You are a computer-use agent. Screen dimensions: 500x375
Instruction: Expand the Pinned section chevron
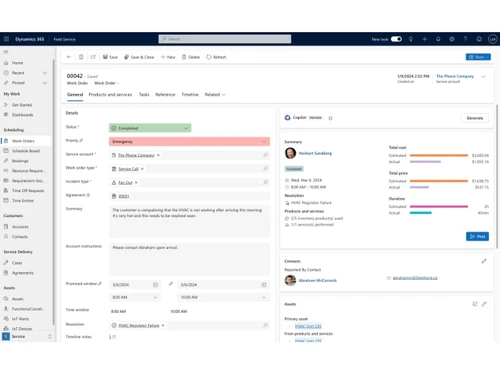point(45,83)
